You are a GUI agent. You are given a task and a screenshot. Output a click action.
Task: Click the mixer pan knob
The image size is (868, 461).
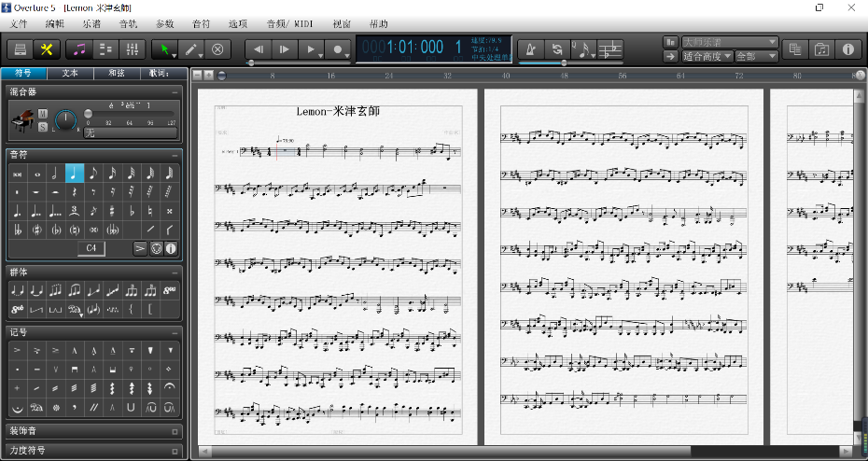coord(66,119)
